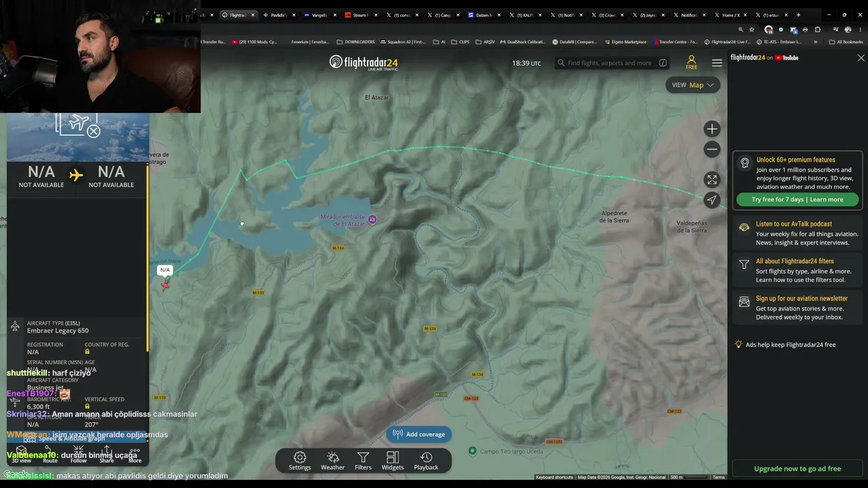
Task: Click the Add coverage button
Action: click(419, 434)
